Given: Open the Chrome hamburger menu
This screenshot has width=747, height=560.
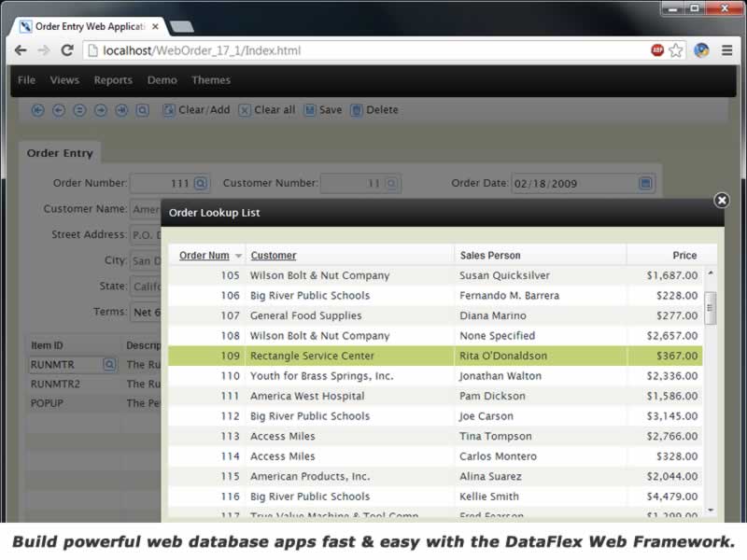Looking at the screenshot, I should click(727, 50).
